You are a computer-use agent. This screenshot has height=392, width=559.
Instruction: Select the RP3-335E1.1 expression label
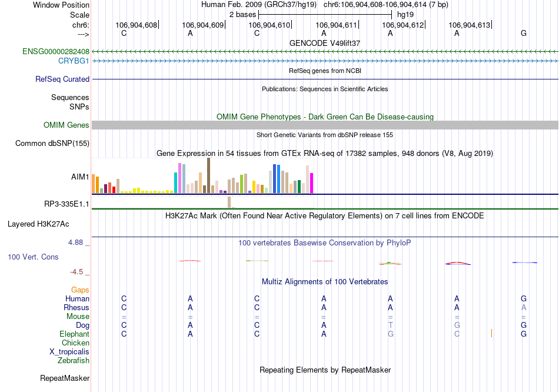[x=66, y=204]
